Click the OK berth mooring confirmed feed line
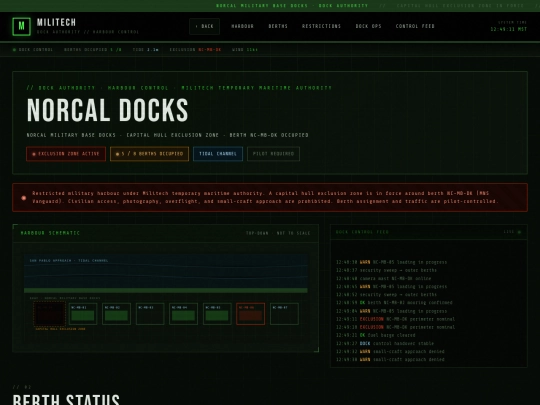Viewport: 540px width, 405px height. tap(394, 303)
